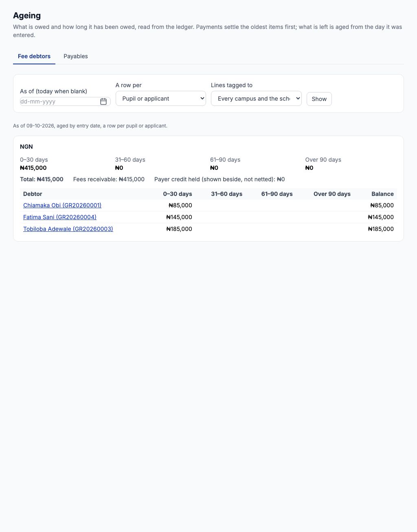The image size is (417, 532).
Task: Click 'Fees receivable: ₦415,000' text
Action: (109, 179)
